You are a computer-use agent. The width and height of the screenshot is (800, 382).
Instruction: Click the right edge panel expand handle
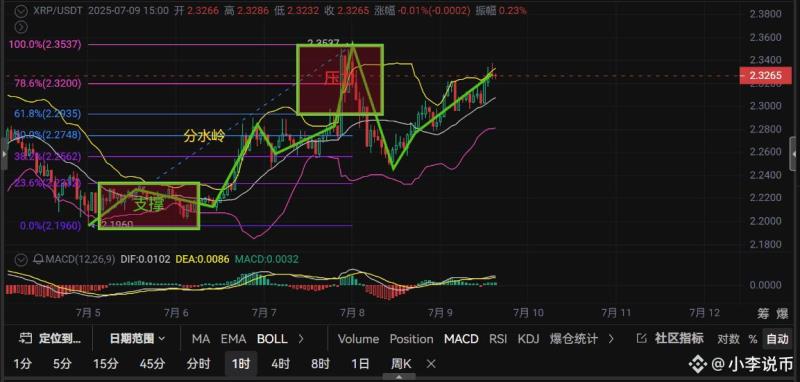tap(794, 154)
